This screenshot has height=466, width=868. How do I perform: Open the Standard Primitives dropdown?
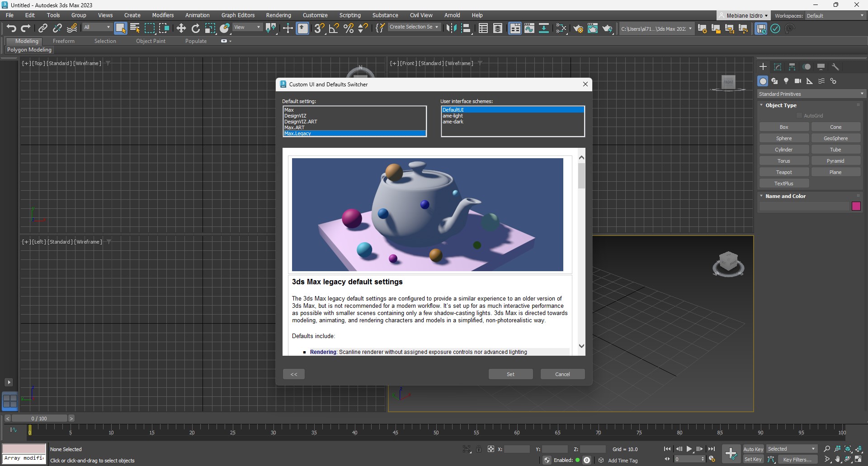tap(811, 94)
